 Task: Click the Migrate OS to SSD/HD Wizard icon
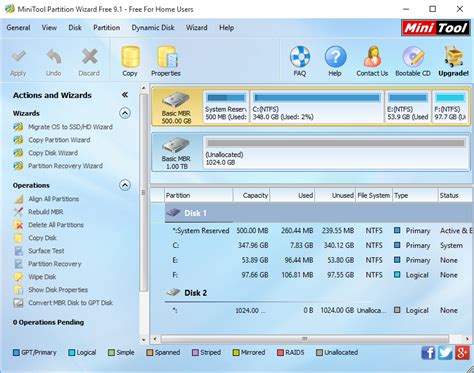tap(18, 127)
